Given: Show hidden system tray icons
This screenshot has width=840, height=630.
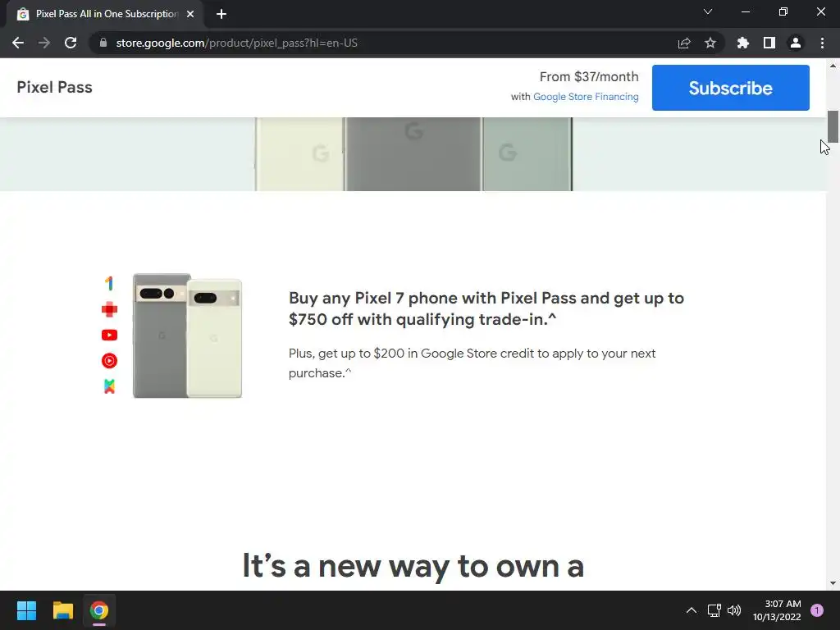Looking at the screenshot, I should point(692,610).
